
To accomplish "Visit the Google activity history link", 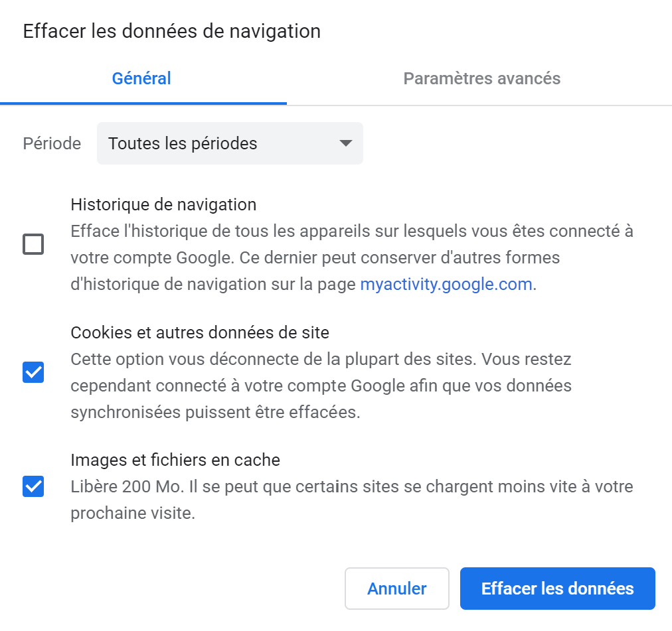I will pos(445,284).
